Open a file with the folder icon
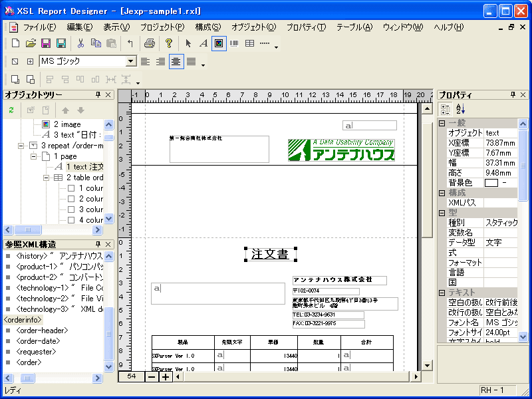This screenshot has width=532, height=399. point(31,43)
